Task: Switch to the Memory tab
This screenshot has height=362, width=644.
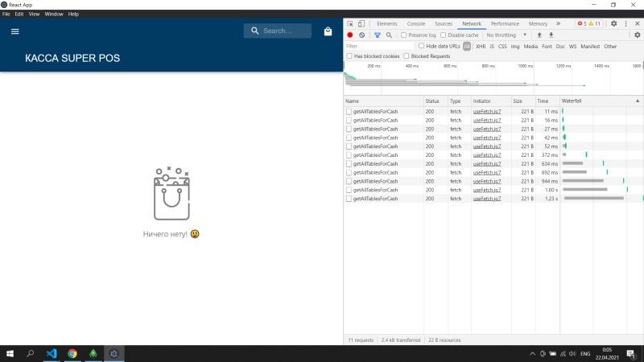Action: point(538,24)
